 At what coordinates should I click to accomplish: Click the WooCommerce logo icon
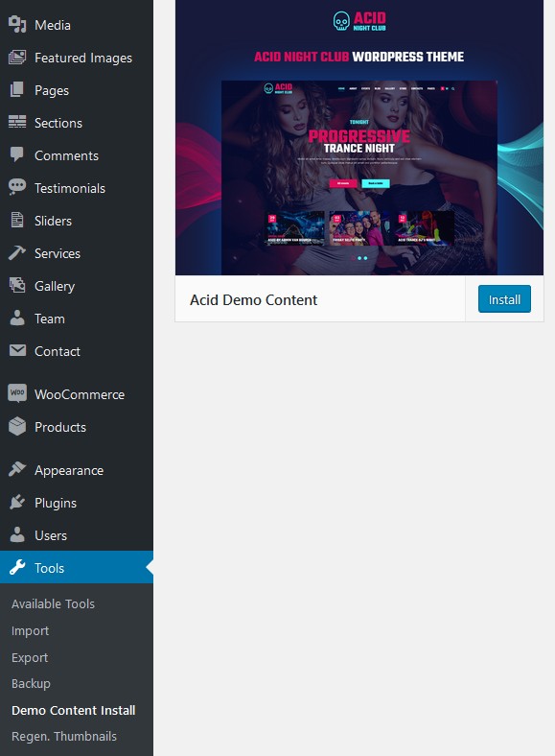coord(17,393)
